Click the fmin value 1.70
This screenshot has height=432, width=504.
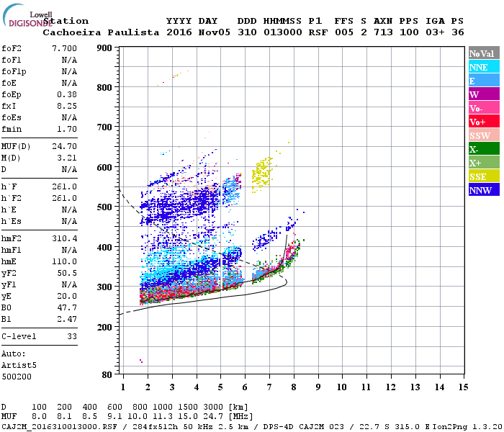pos(67,129)
